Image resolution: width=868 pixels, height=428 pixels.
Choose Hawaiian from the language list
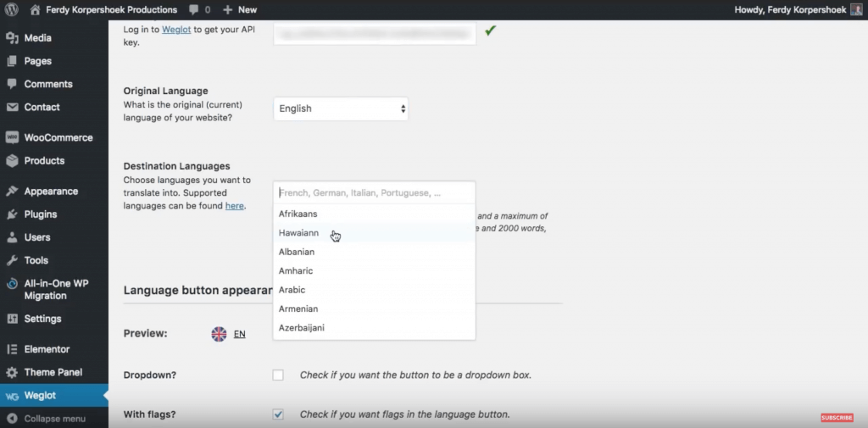(x=298, y=233)
